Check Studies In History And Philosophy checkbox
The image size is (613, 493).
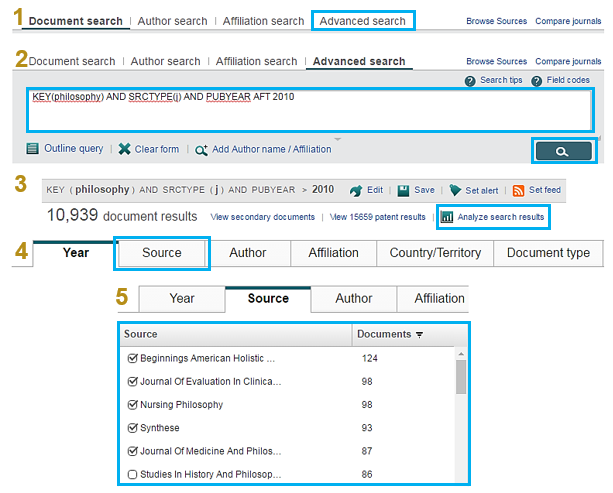pos(133,474)
